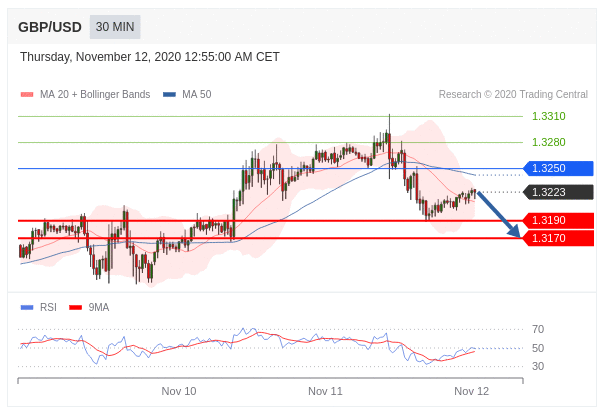Click the RSI legend swatch
Screen dimensions: 604x413
(x=27, y=307)
